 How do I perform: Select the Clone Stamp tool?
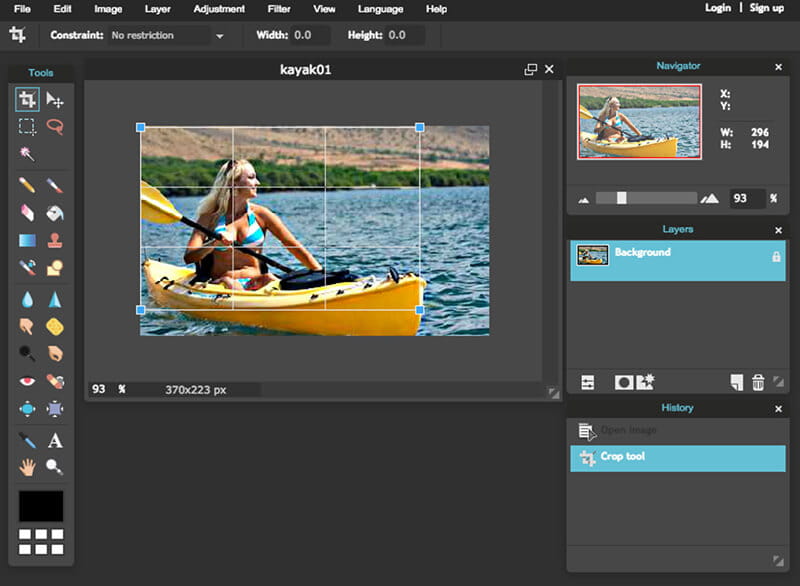pyautogui.click(x=55, y=240)
